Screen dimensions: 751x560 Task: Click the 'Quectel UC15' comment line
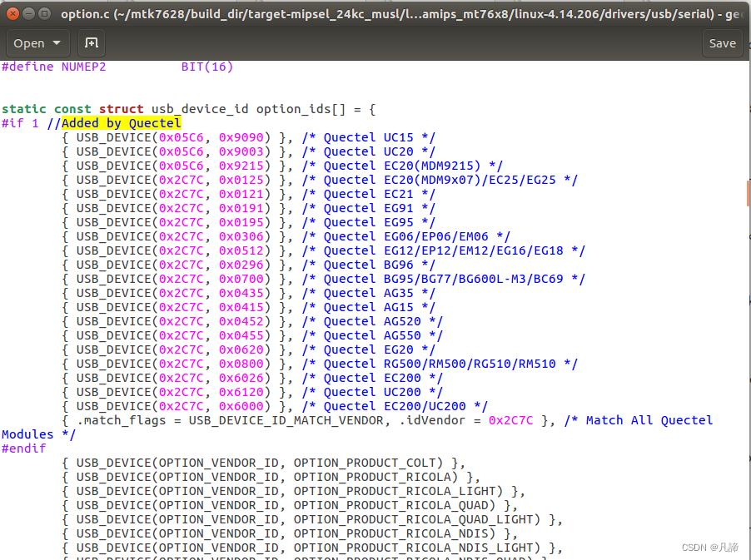(x=368, y=137)
